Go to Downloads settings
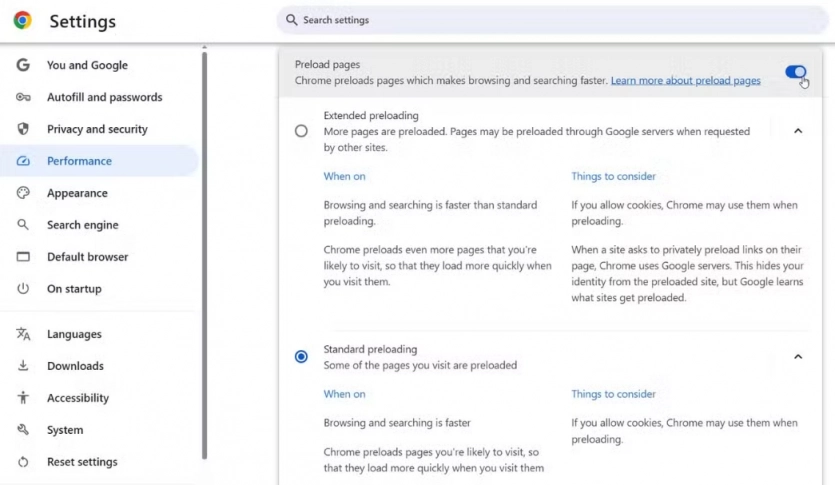 tap(75, 366)
